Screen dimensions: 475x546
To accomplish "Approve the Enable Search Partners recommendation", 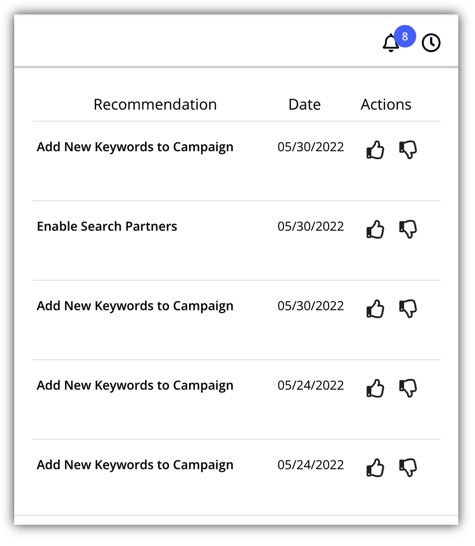I will [x=375, y=229].
